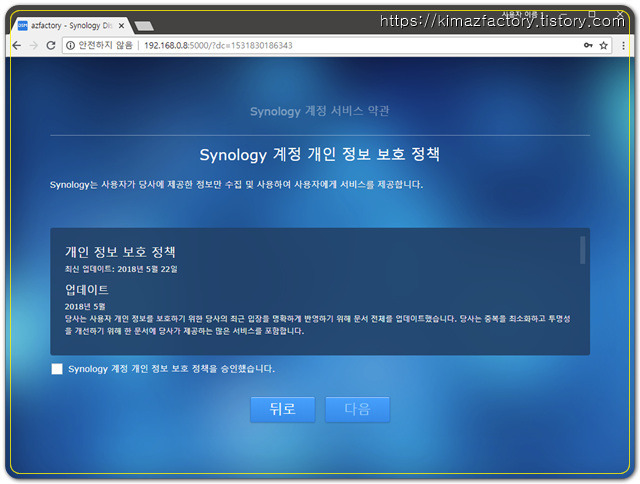Click the Synology 계정 서비스 약관 faded title
Screen dimensions: 640x484
(x=320, y=111)
